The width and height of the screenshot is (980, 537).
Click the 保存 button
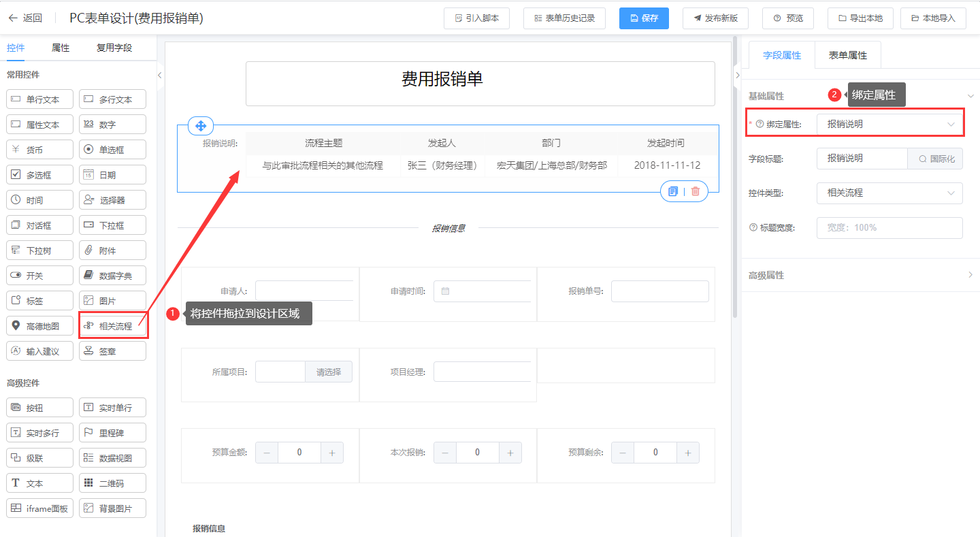tap(644, 18)
